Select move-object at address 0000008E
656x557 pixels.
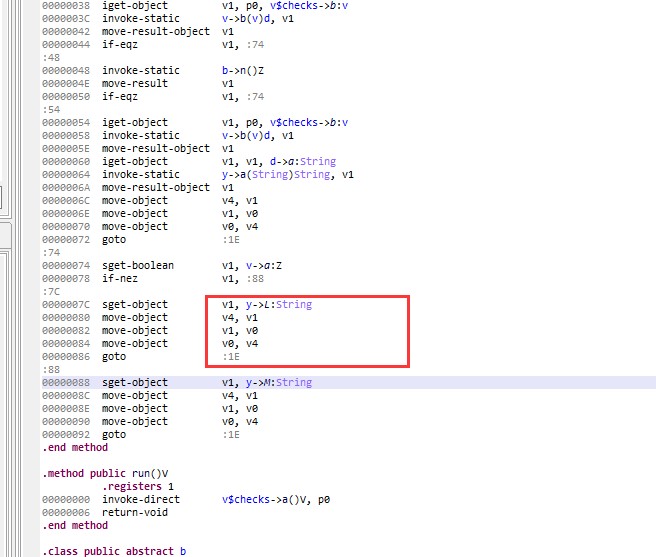[135, 408]
